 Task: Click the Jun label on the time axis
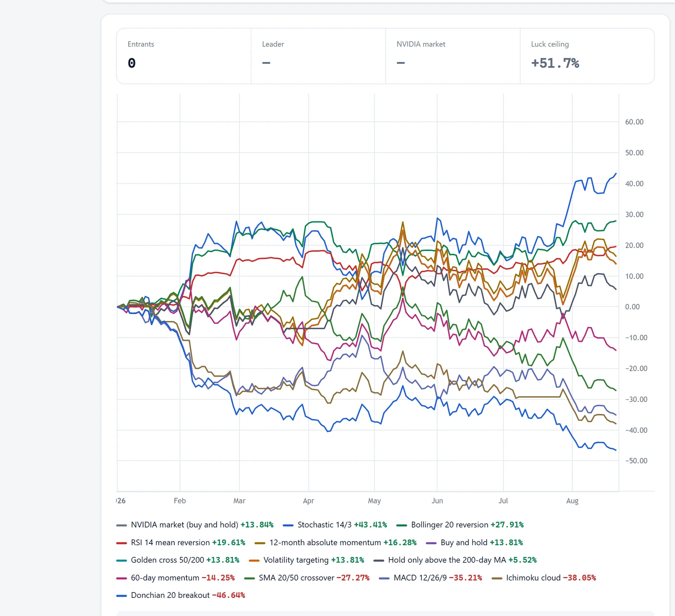pyautogui.click(x=437, y=501)
